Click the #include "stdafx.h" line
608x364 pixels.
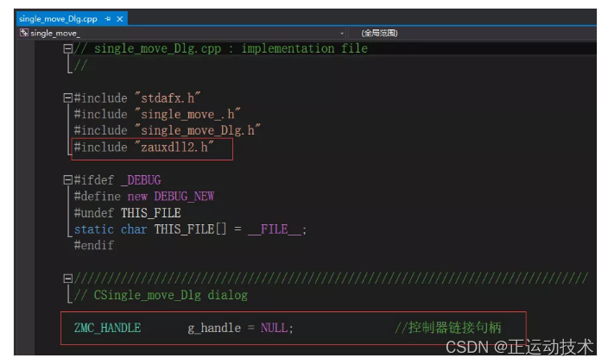(x=137, y=98)
